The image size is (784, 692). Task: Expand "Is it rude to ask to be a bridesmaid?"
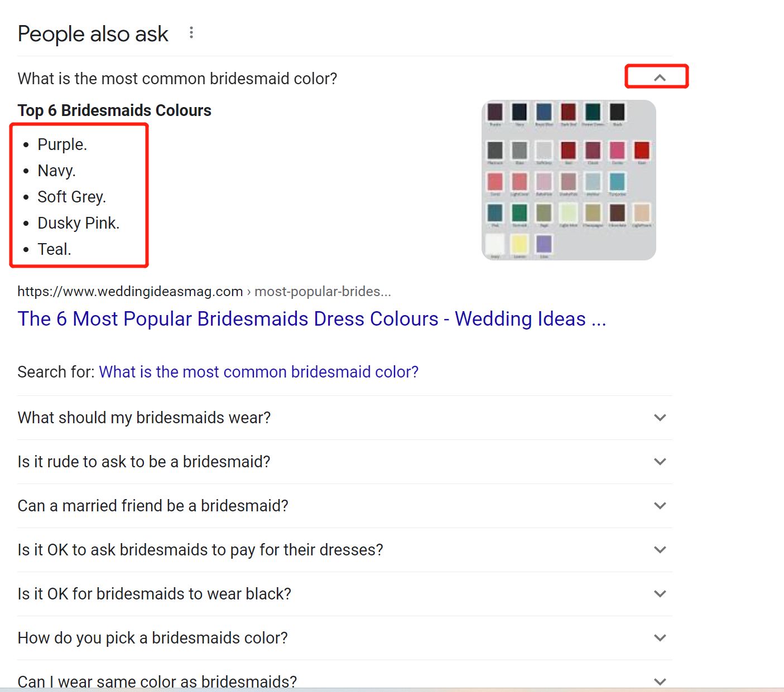[660, 462]
